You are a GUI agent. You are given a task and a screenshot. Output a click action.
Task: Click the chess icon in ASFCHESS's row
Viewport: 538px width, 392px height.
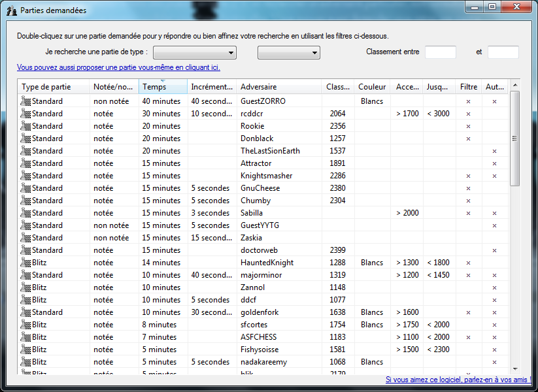[26, 337]
